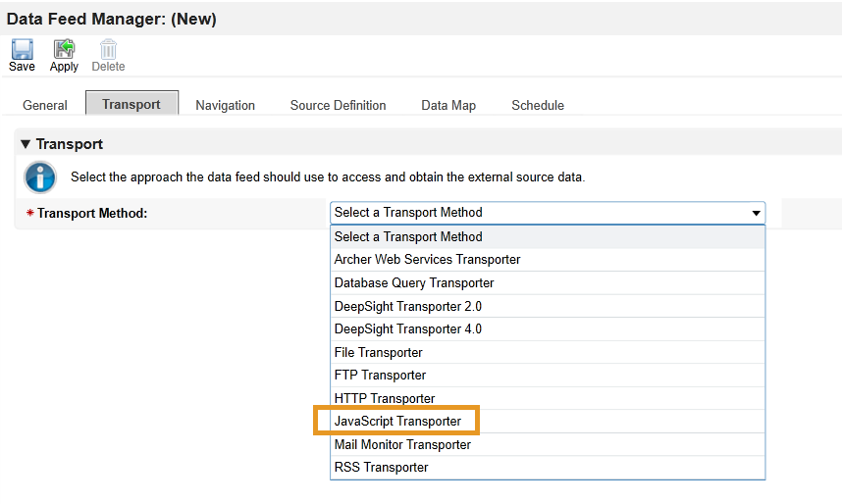The image size is (842, 504).
Task: Choose RSS Transporter from the list
Action: tap(548, 468)
